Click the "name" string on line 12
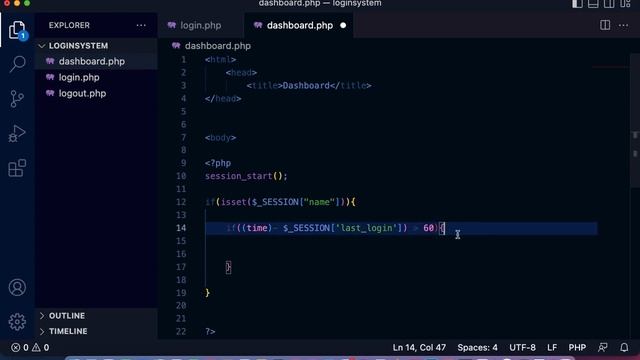The width and height of the screenshot is (640, 360). pyautogui.click(x=319, y=202)
